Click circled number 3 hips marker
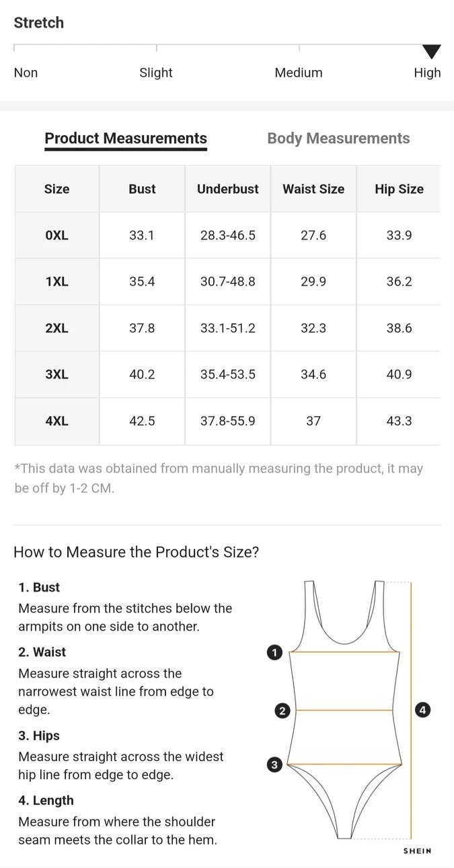The width and height of the screenshot is (454, 868). tap(274, 764)
